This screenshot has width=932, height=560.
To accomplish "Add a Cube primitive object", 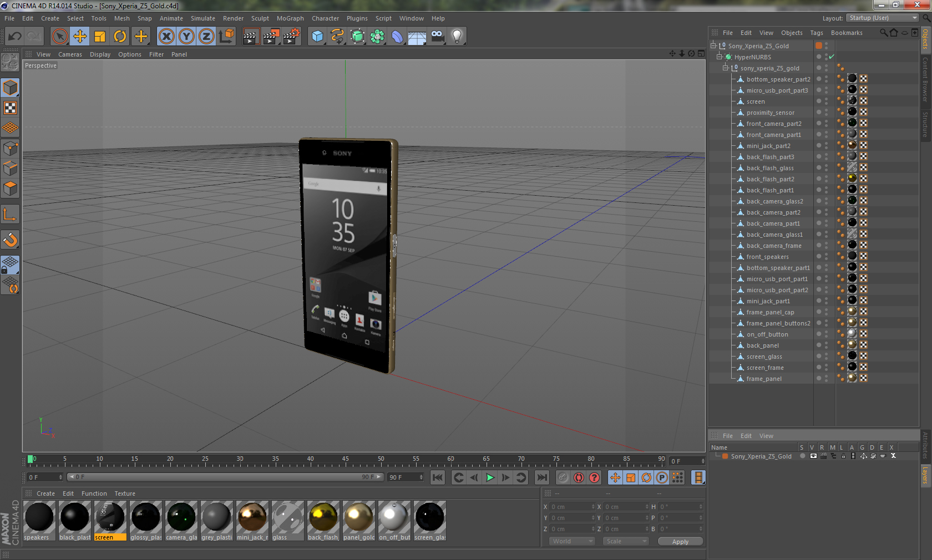I will coord(317,37).
